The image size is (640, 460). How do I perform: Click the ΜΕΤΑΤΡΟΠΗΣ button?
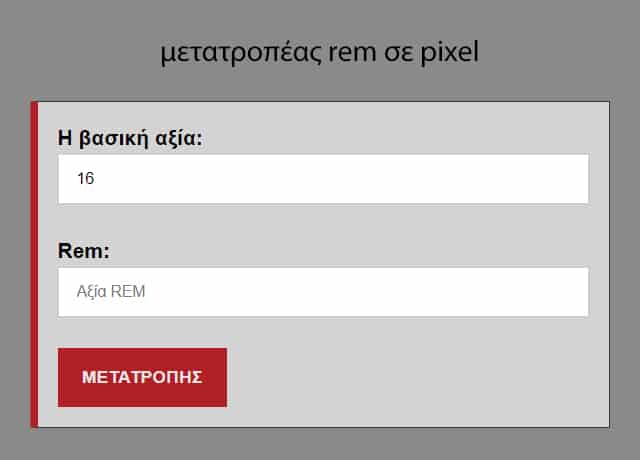142,377
